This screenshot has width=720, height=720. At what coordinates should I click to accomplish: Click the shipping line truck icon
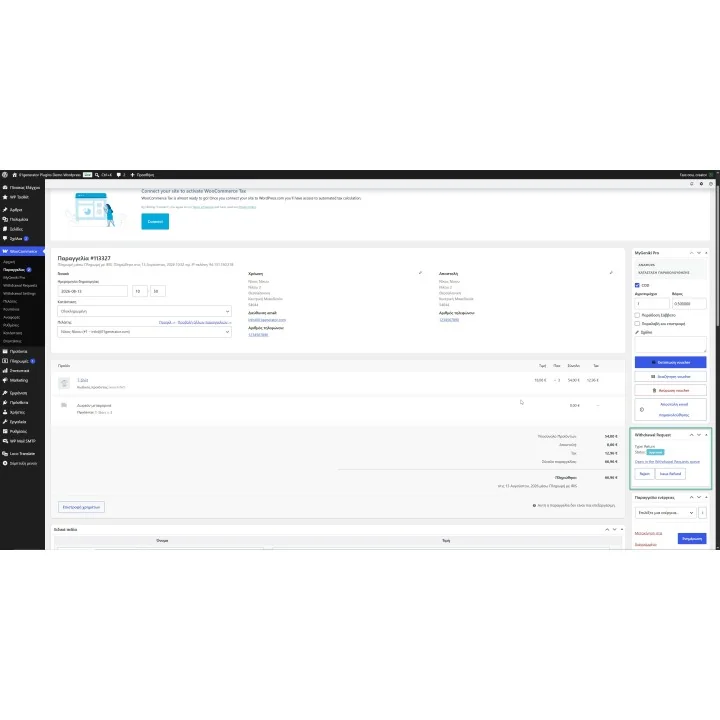pos(64,405)
